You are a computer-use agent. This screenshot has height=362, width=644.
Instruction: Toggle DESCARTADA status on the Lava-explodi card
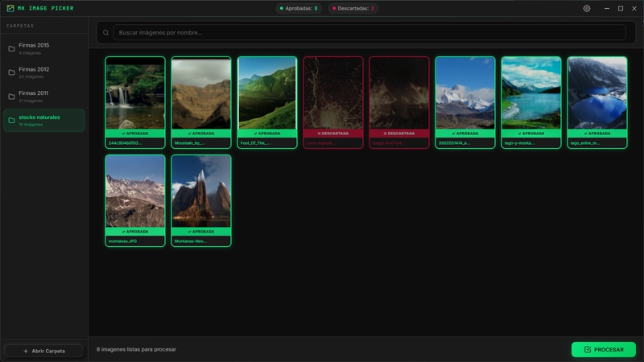click(333, 134)
